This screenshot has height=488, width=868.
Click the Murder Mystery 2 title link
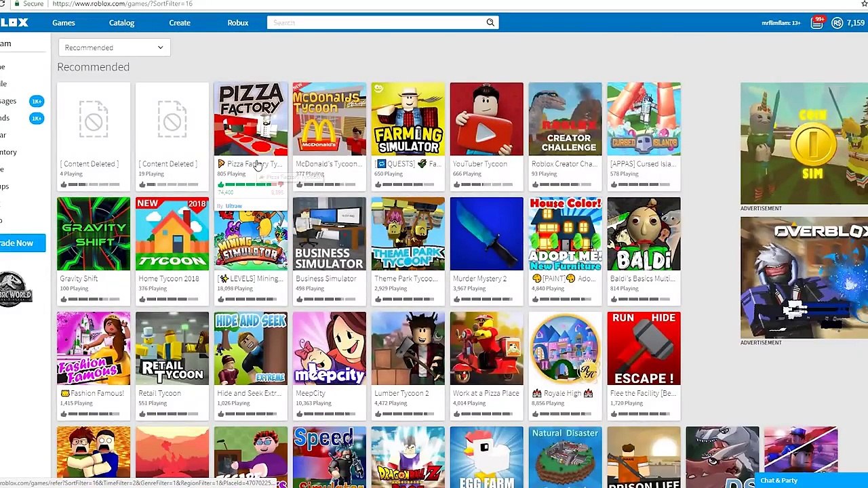pos(479,279)
